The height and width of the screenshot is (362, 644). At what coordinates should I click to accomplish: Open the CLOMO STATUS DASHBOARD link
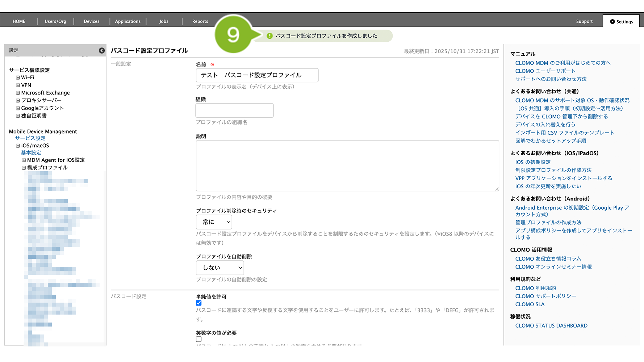(551, 326)
